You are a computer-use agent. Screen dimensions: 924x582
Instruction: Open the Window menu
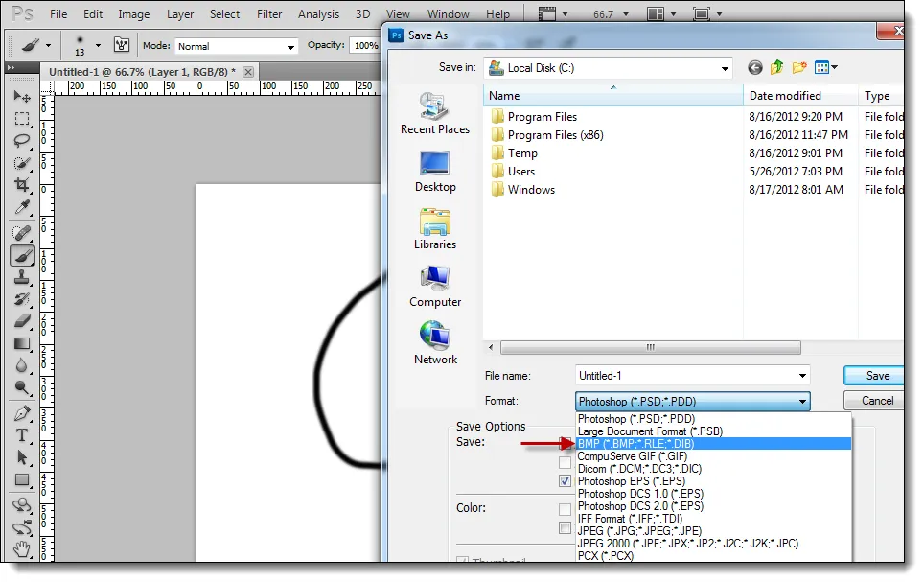tap(448, 13)
